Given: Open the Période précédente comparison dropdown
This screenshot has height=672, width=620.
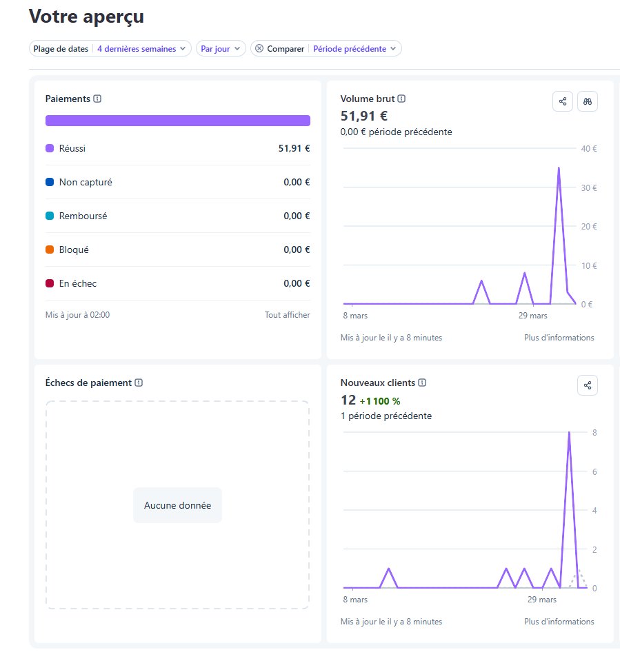Looking at the screenshot, I should coord(354,48).
